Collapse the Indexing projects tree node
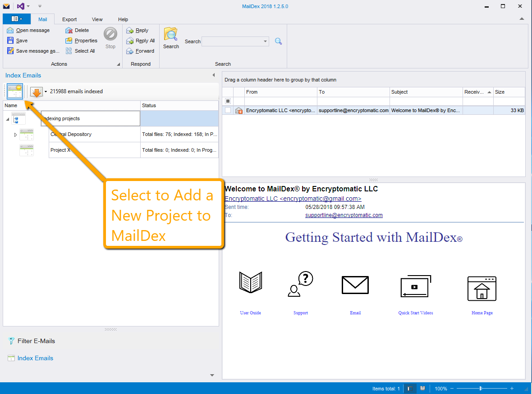The image size is (532, 394). point(8,119)
